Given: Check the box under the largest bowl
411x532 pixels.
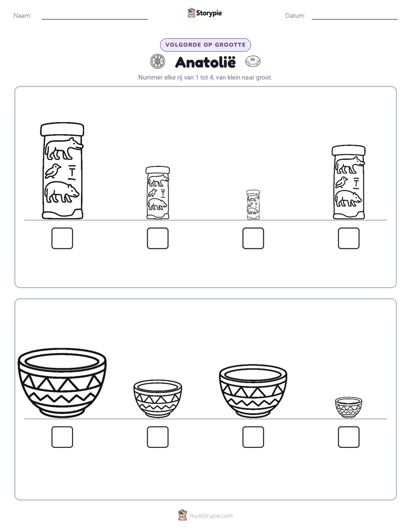Looking at the screenshot, I should [62, 437].
